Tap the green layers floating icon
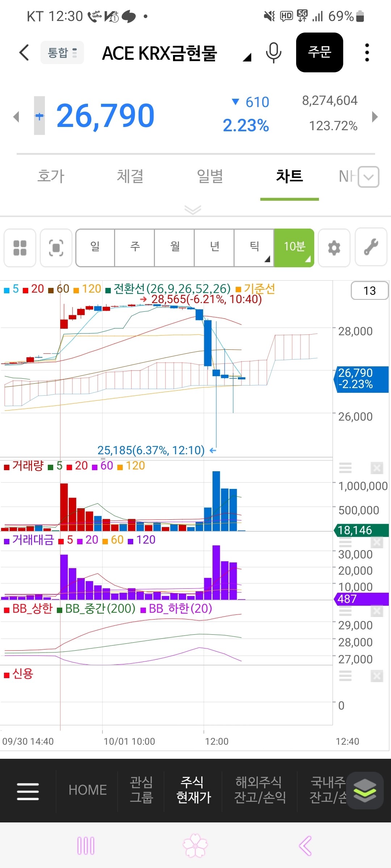391x868 pixels. [365, 791]
